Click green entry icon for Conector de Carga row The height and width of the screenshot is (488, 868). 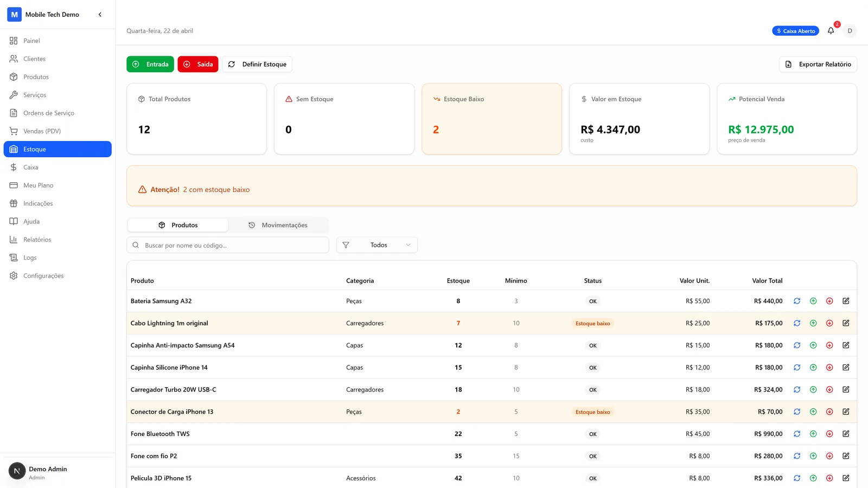coord(813,412)
